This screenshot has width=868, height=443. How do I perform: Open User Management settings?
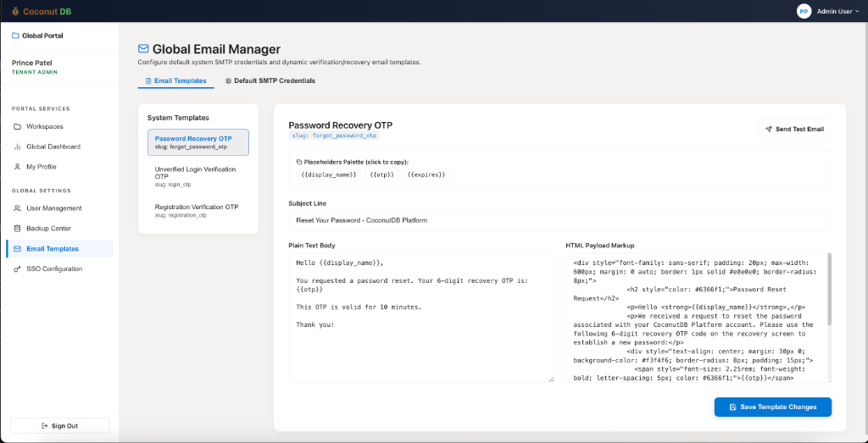click(x=60, y=208)
